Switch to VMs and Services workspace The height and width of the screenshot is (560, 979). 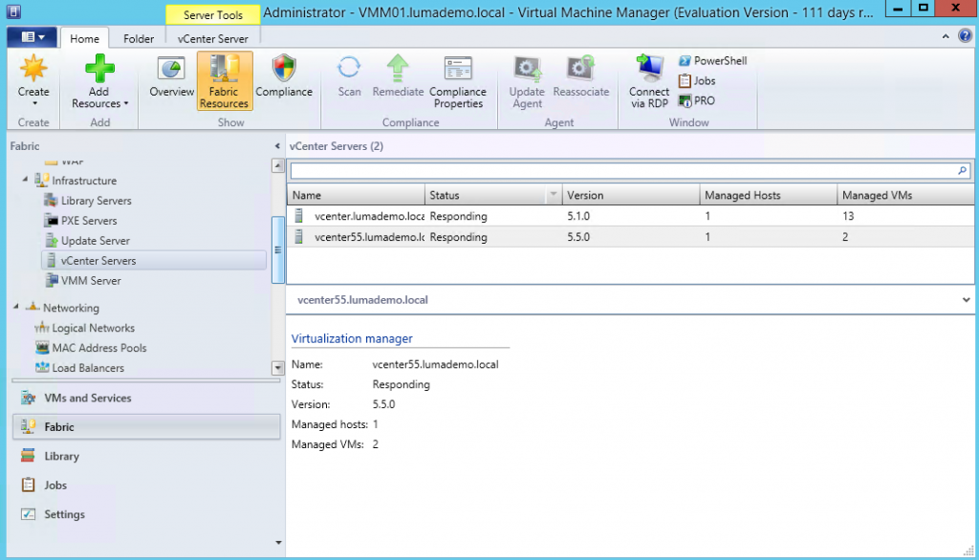point(146,398)
